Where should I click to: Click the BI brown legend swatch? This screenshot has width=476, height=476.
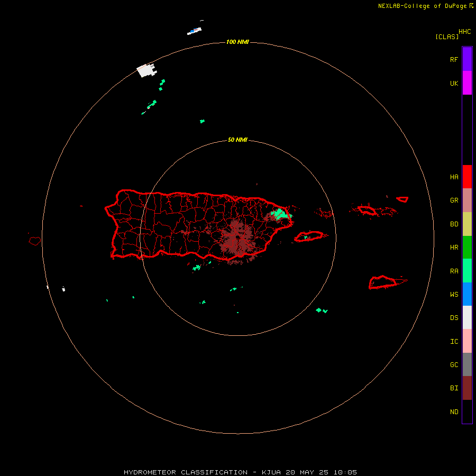pyautogui.click(x=467, y=388)
